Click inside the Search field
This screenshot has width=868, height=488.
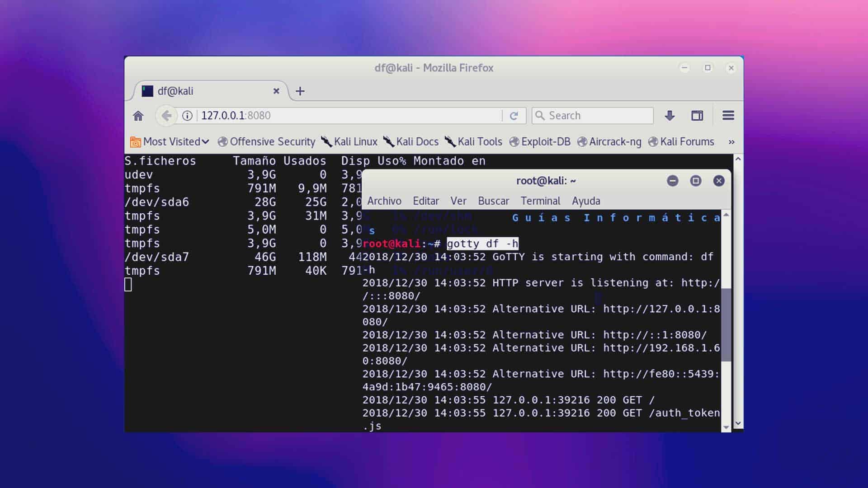(x=592, y=116)
